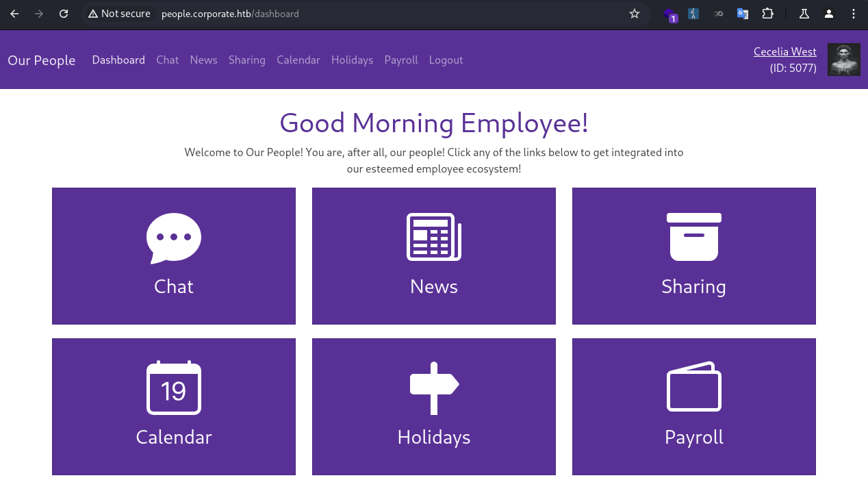The width and height of the screenshot is (868, 504).
Task: Click the speech bubble Chat icon
Action: [174, 238]
